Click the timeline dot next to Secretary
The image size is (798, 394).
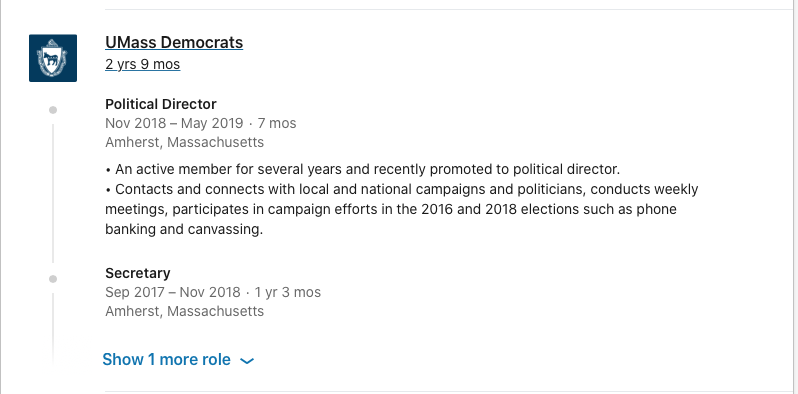pyautogui.click(x=53, y=279)
